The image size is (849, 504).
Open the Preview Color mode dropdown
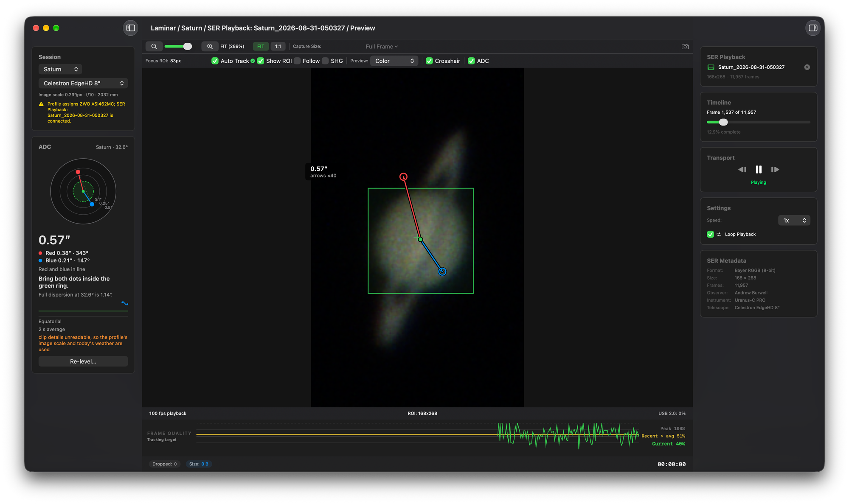(394, 61)
